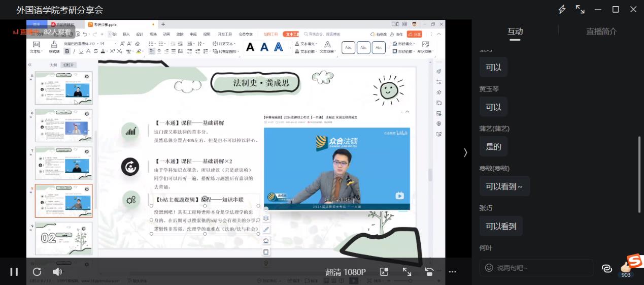Switch to 幻灯片 thumbnails view tab
This screenshot has width=644, height=285.
[x=68, y=65]
